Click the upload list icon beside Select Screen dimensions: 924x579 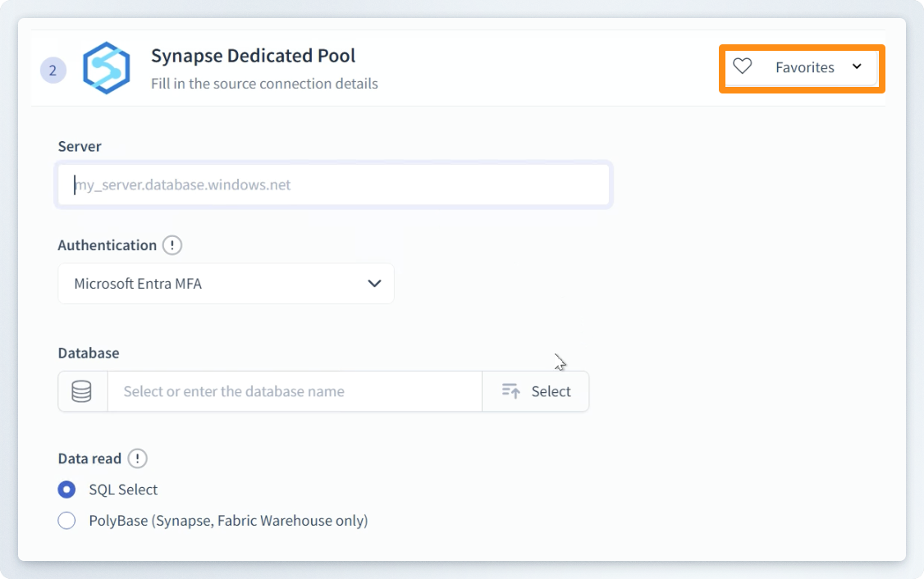[511, 391]
